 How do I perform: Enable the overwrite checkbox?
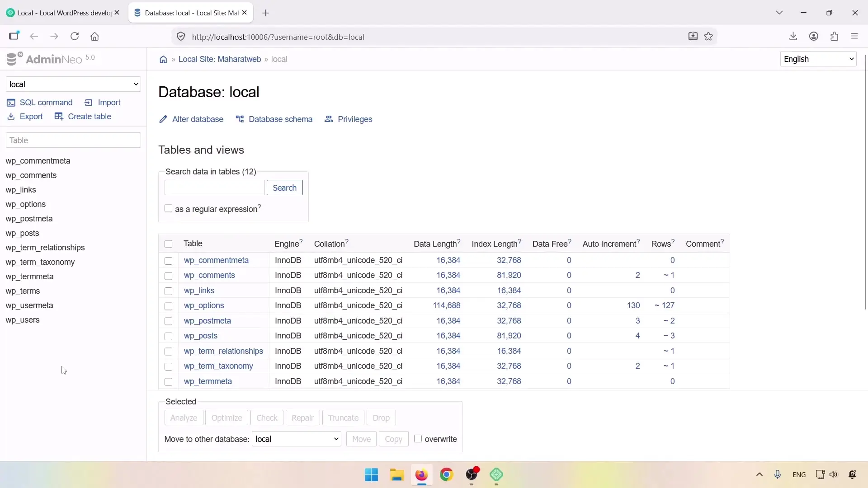pyautogui.click(x=418, y=439)
